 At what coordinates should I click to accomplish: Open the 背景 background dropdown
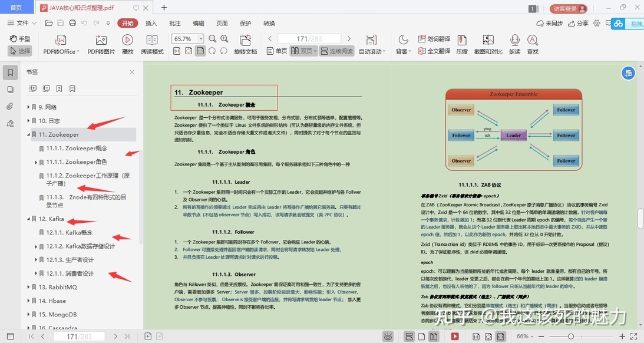(x=404, y=45)
